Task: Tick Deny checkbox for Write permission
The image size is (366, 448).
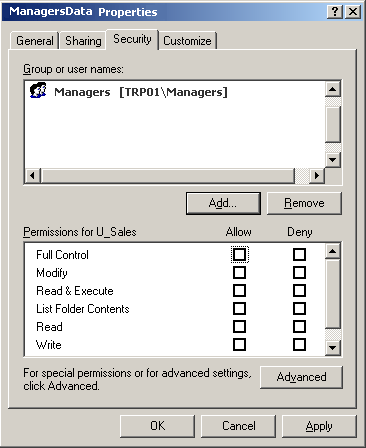Action: pos(299,345)
